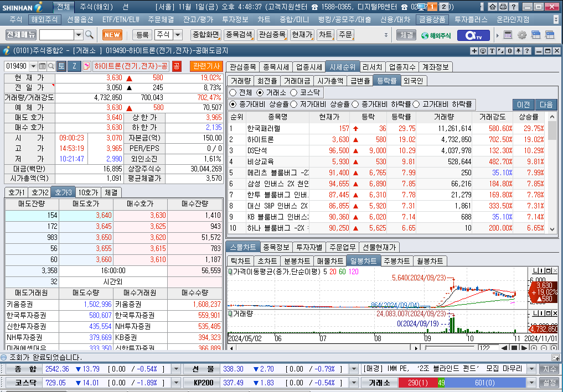This screenshot has width=563, height=392.
Task: Click the Z icon button
Action: 74,66
